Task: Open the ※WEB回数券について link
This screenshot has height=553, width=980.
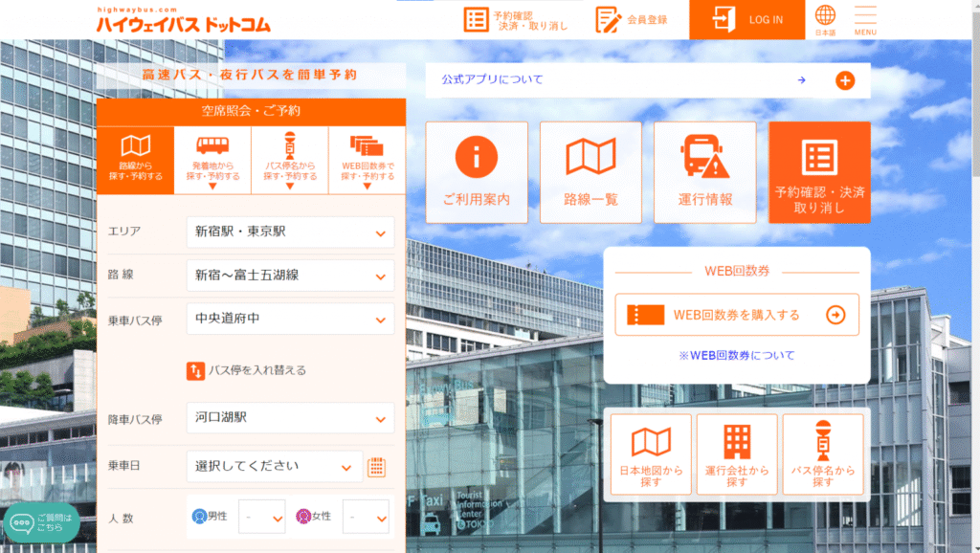Action: point(736,356)
